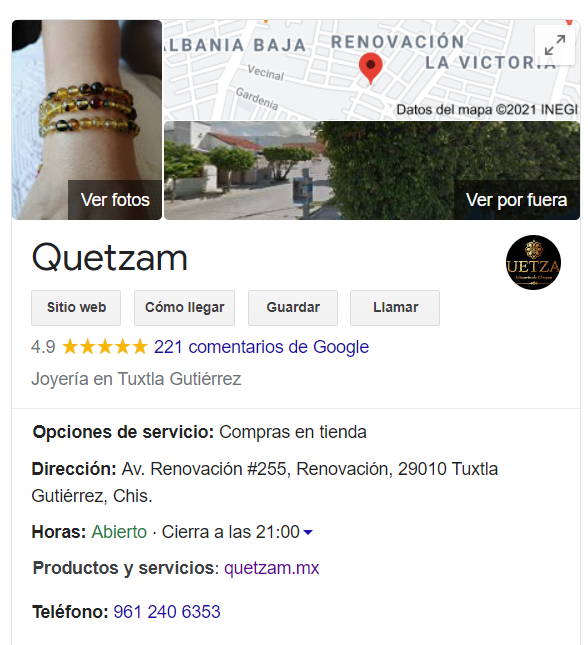The width and height of the screenshot is (588, 645).
Task: Save place with Guardar button
Action: point(293,308)
